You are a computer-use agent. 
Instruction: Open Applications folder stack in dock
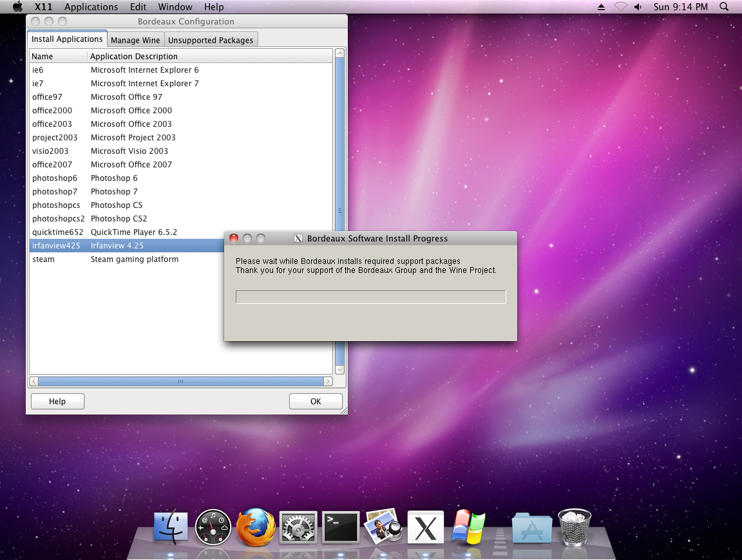click(x=532, y=528)
